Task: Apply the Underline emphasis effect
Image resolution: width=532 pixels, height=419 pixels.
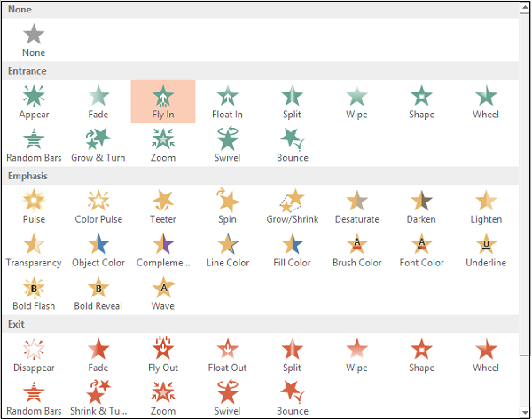Action: (486, 250)
